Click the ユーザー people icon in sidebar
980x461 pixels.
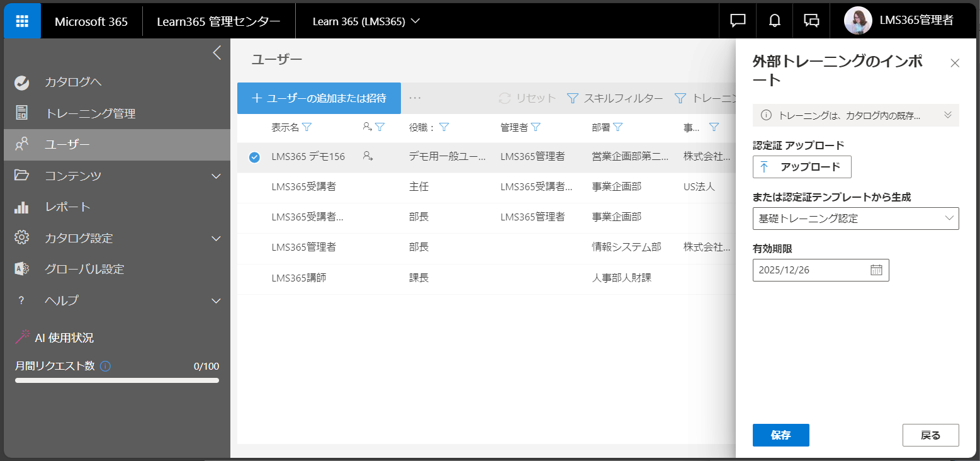click(21, 145)
